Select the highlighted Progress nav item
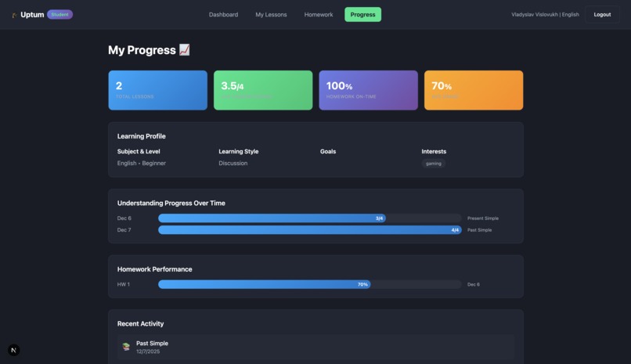 click(x=362, y=14)
